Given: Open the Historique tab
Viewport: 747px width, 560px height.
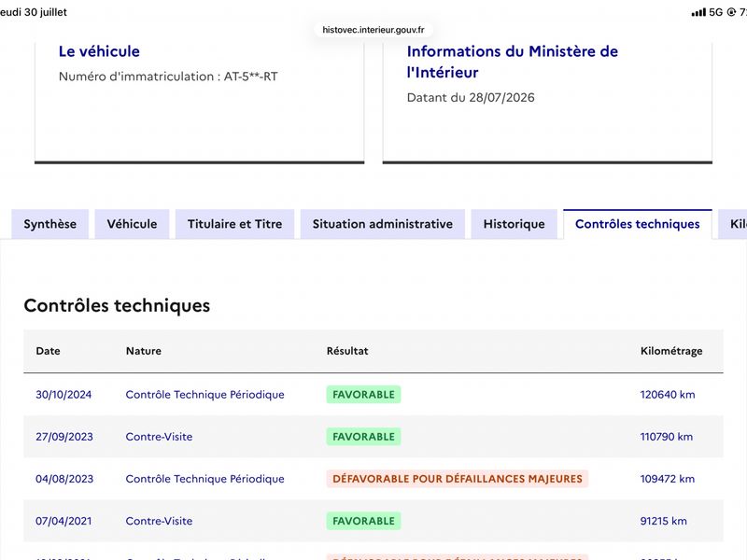Looking at the screenshot, I should (514, 224).
